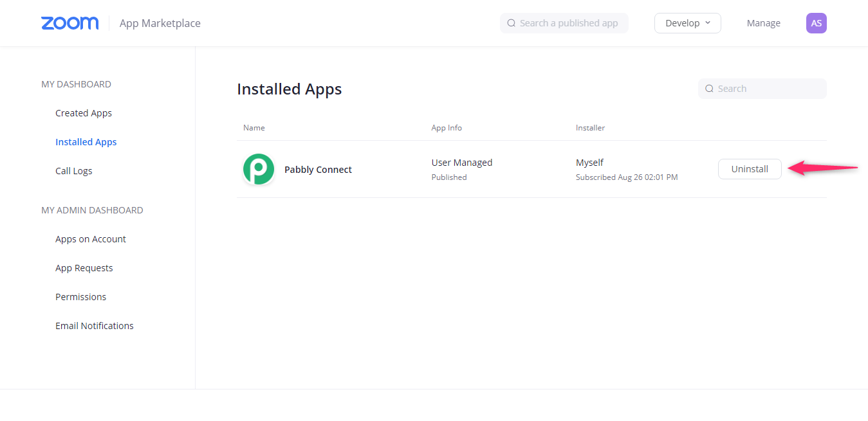This screenshot has width=868, height=421.
Task: Click the Myself installer text
Action: [x=589, y=163]
